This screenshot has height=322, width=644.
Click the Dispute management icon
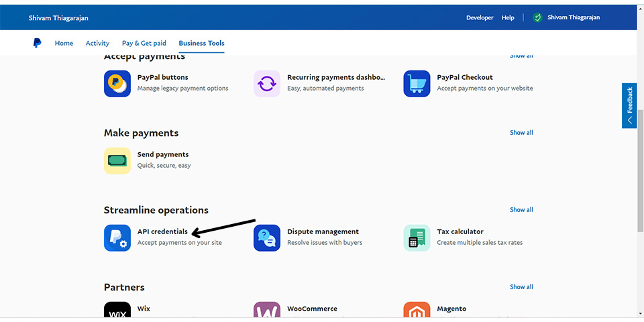[x=267, y=238]
